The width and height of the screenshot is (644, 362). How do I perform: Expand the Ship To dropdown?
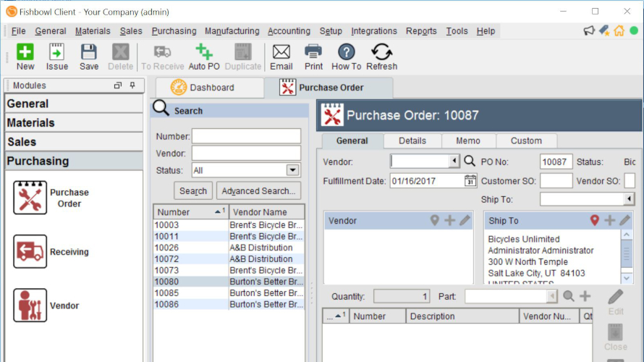coord(628,199)
